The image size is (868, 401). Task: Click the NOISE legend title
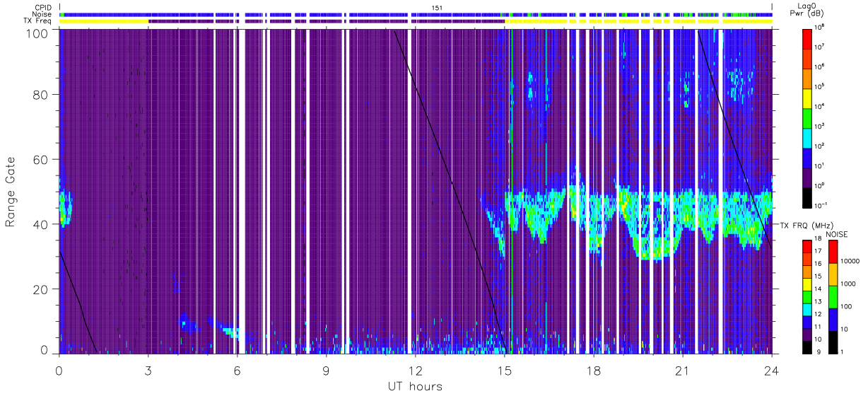point(836,233)
